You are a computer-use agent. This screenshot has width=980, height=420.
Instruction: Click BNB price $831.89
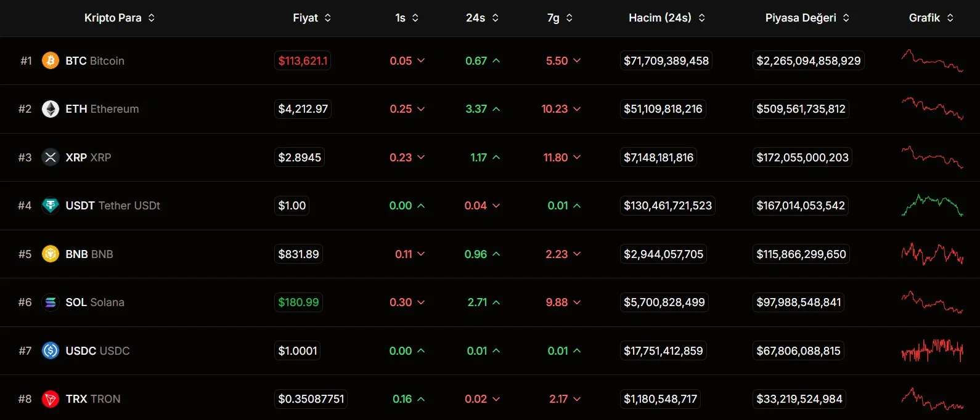coord(298,254)
